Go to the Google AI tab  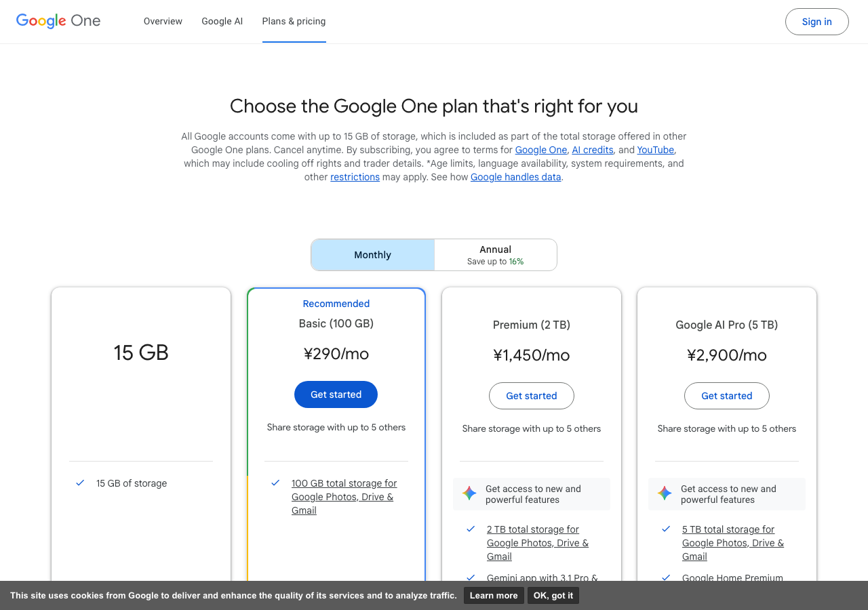point(222,21)
